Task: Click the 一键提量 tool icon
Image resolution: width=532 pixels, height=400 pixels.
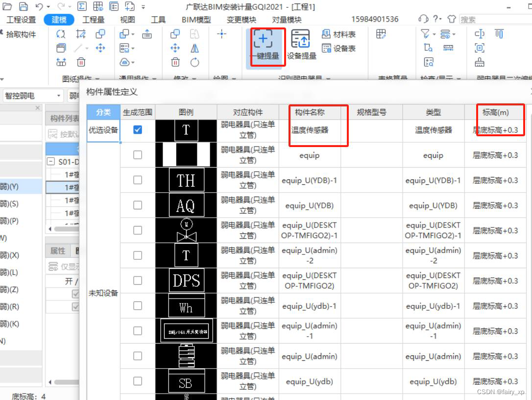Action: point(263,38)
